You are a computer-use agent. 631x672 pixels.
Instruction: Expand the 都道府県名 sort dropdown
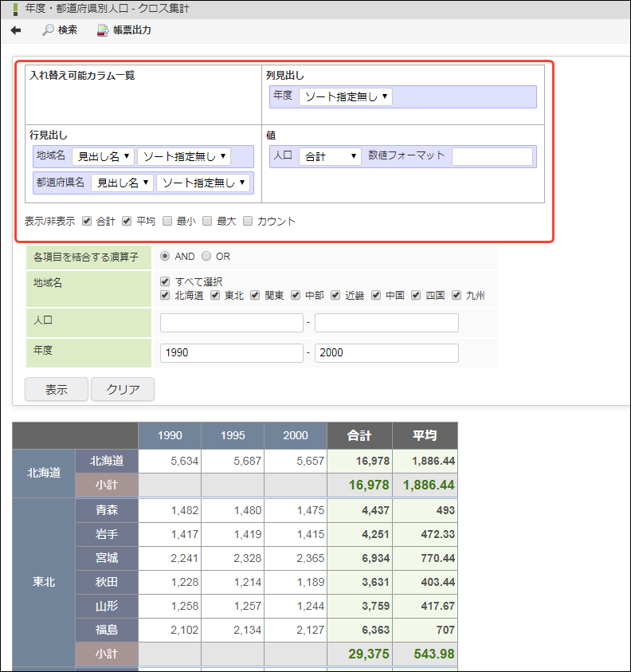202,183
